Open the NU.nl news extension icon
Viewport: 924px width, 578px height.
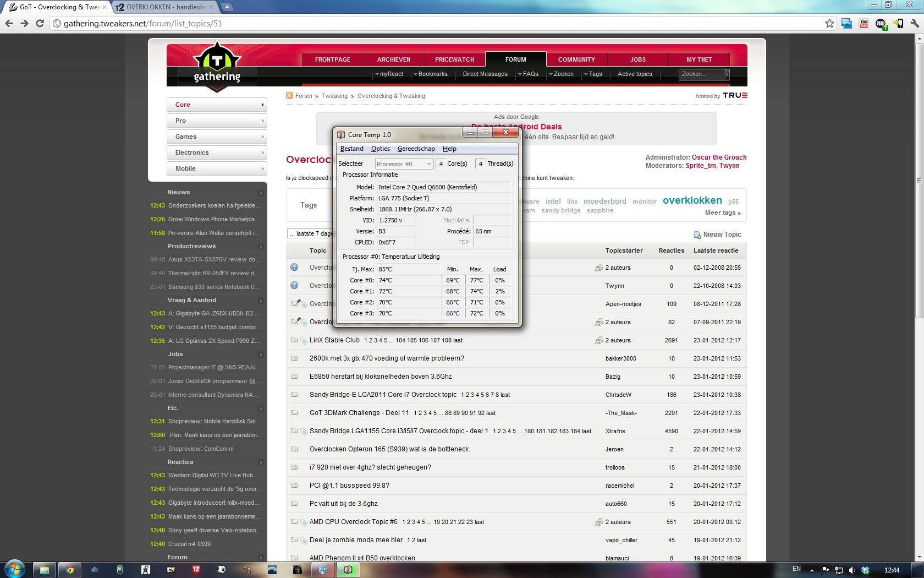click(x=881, y=24)
